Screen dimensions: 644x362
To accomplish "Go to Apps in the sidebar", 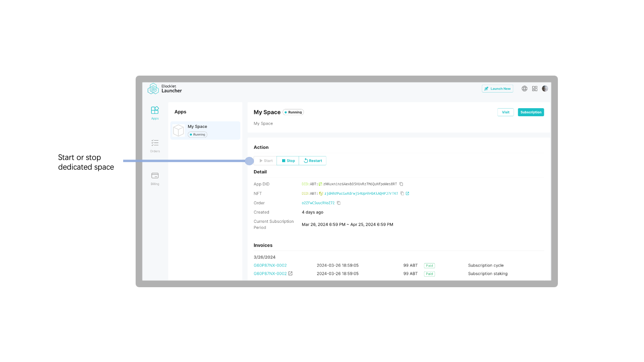I will coord(155,113).
